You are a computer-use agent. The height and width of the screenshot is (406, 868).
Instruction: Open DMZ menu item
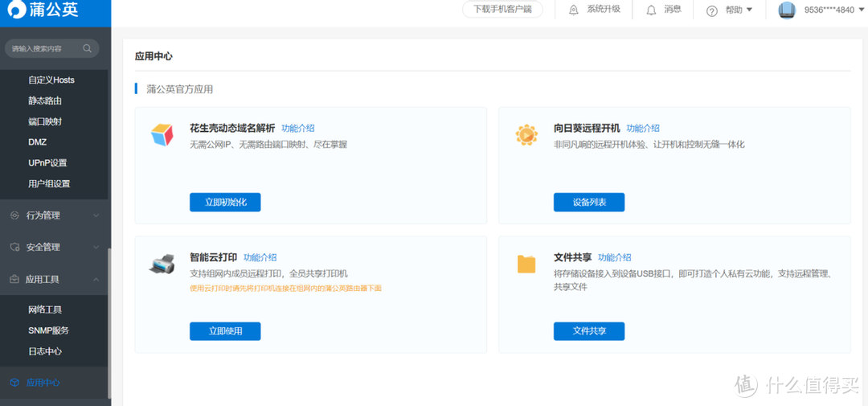point(37,141)
